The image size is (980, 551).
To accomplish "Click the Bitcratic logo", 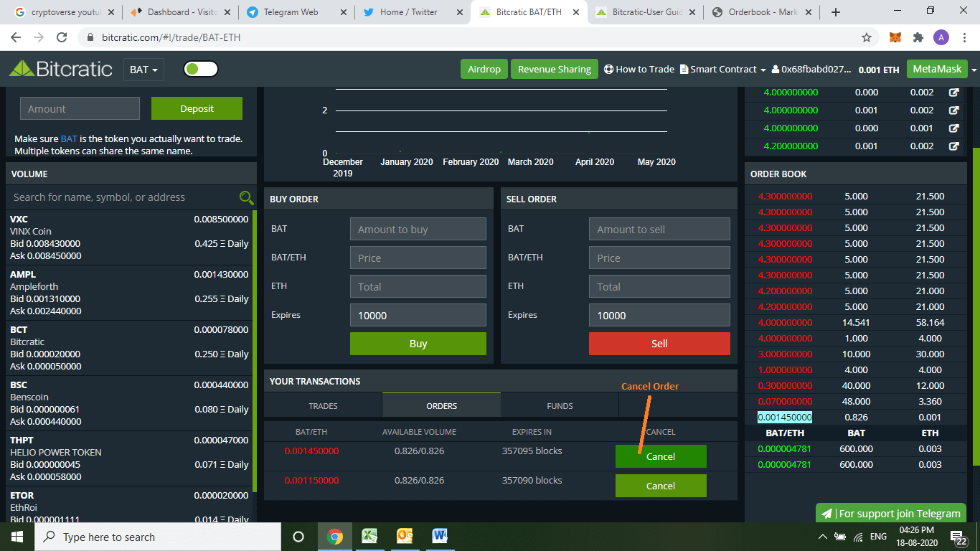I will [61, 69].
